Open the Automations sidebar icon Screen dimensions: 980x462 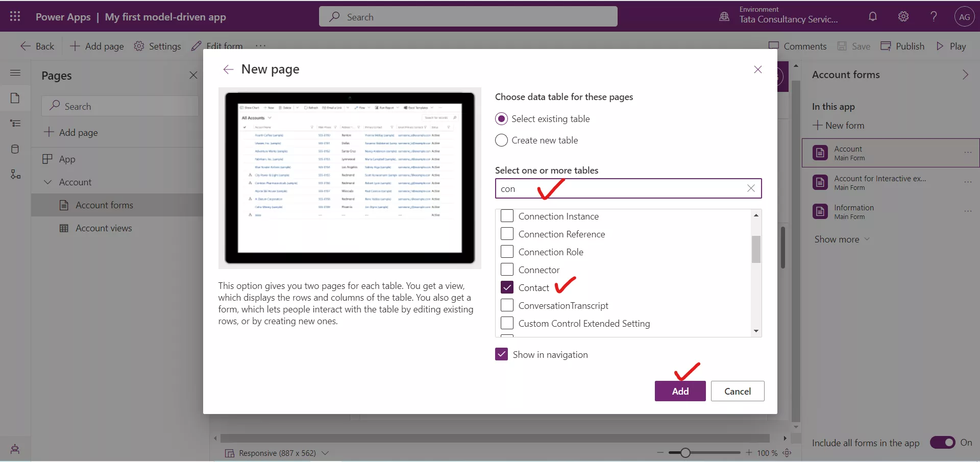click(15, 175)
